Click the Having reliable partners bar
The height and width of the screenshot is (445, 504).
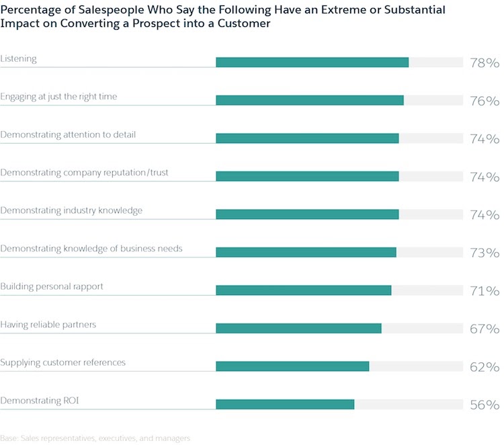point(298,328)
